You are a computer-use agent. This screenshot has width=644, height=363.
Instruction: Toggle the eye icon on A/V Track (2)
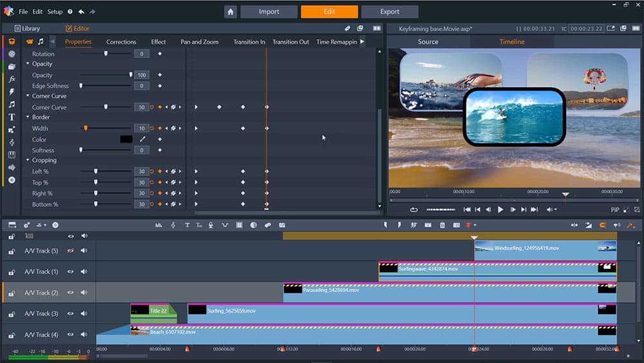pos(71,293)
